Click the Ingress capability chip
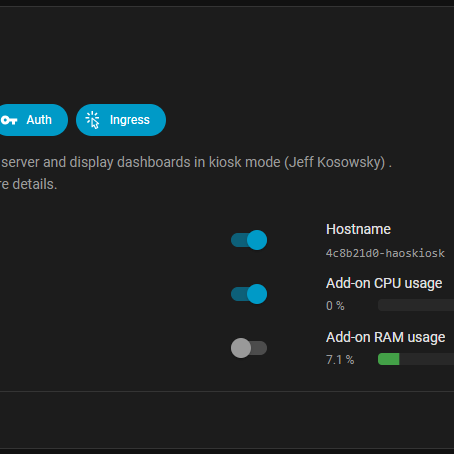The image size is (454, 454). click(x=121, y=120)
